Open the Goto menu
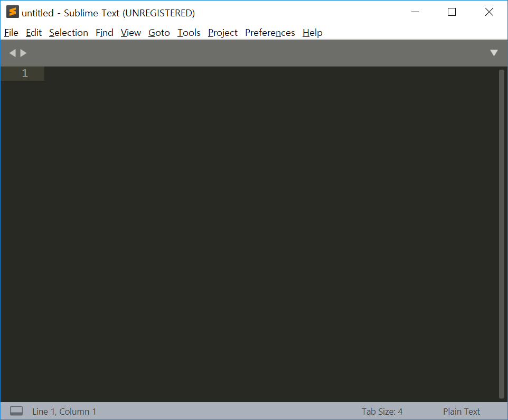Viewport: 508px width, 420px height. 159,33
